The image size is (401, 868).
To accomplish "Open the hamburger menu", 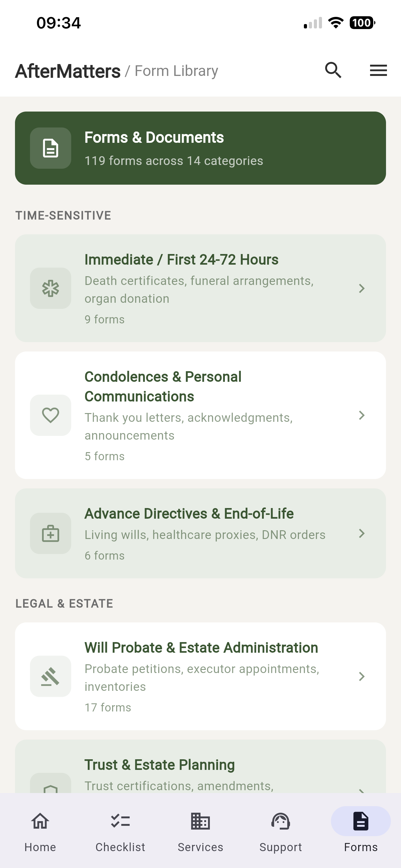I will tap(378, 70).
